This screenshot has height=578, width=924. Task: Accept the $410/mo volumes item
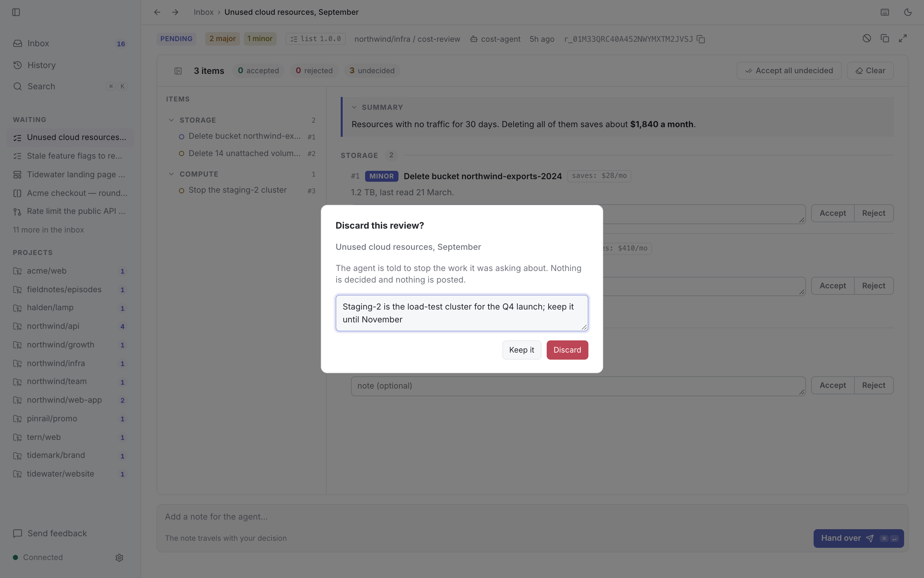pyautogui.click(x=832, y=286)
